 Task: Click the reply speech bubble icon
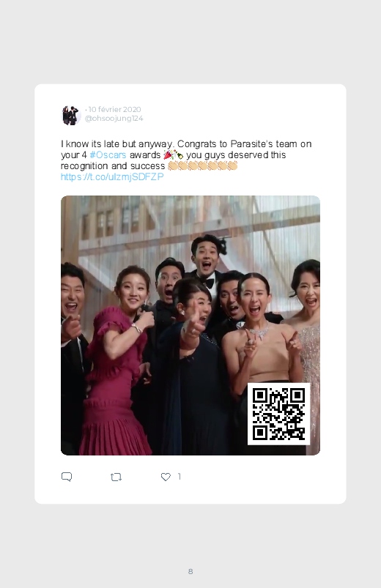tap(67, 477)
